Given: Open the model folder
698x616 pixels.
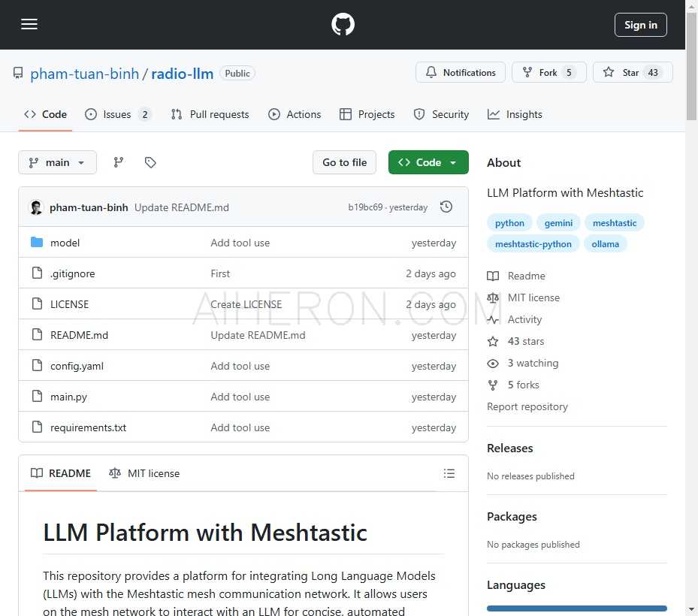Looking at the screenshot, I should point(65,243).
